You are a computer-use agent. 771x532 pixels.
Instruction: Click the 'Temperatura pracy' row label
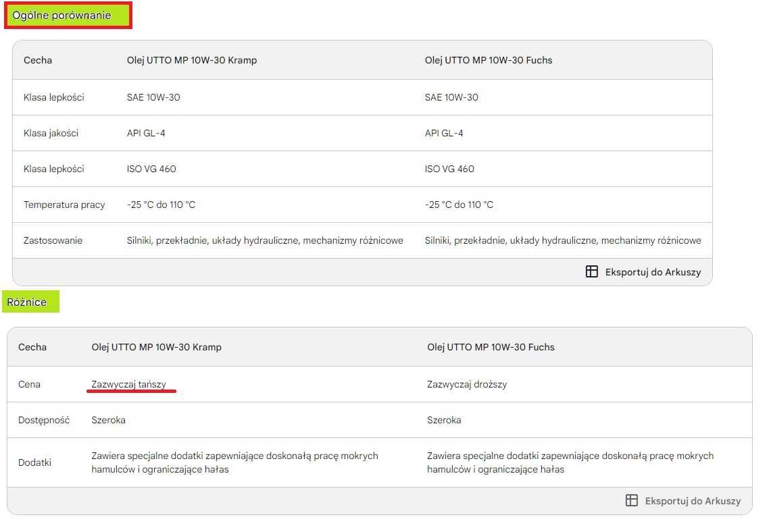64,205
